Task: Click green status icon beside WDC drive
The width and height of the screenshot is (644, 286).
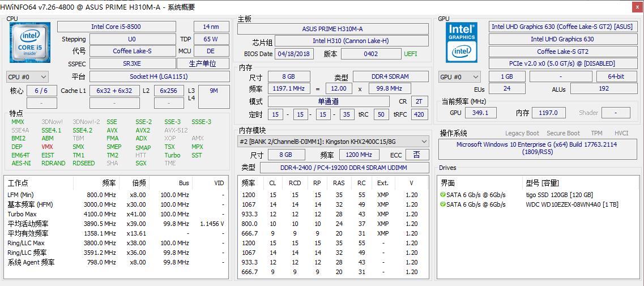Action: pos(442,204)
